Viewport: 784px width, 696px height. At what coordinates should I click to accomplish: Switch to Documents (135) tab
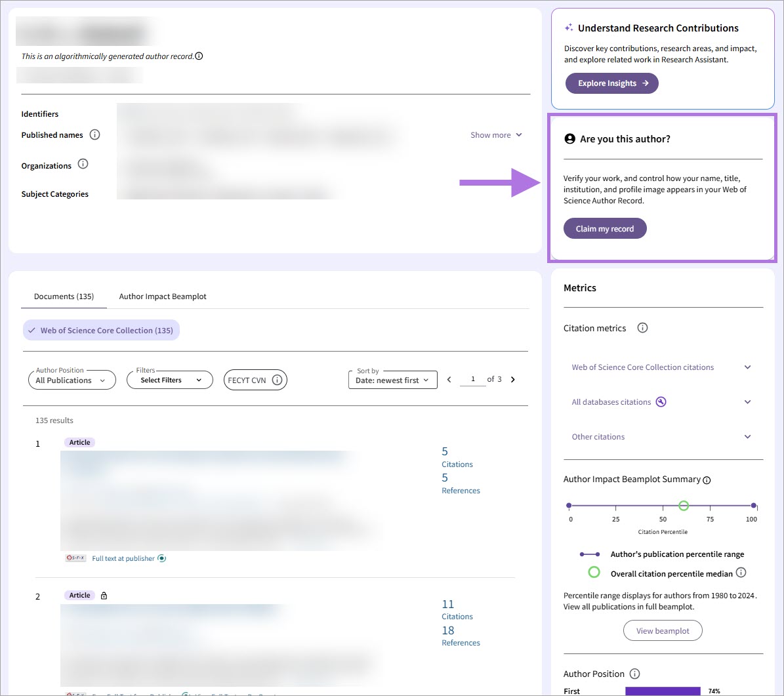(64, 297)
